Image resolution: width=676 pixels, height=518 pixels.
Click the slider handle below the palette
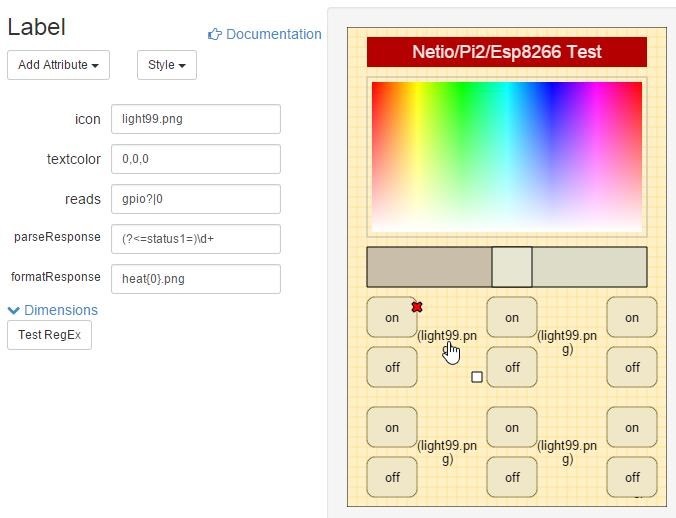511,267
